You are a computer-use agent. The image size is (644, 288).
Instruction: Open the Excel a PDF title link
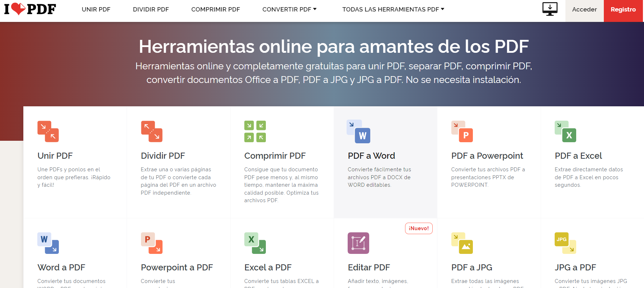pyautogui.click(x=268, y=268)
